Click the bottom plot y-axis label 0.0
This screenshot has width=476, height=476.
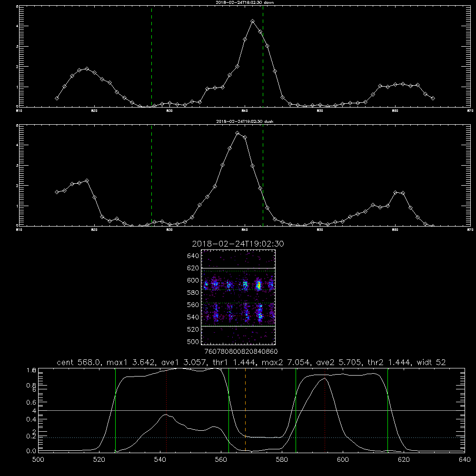[31, 451]
